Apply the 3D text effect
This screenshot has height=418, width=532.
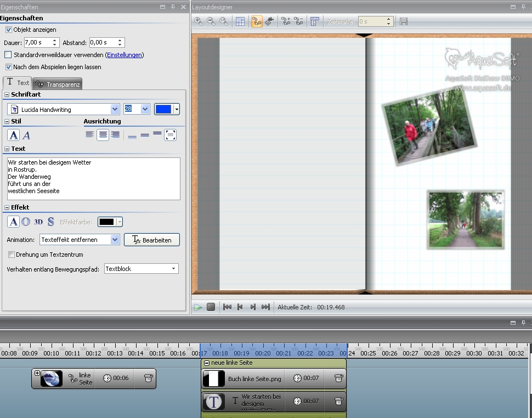(38, 222)
